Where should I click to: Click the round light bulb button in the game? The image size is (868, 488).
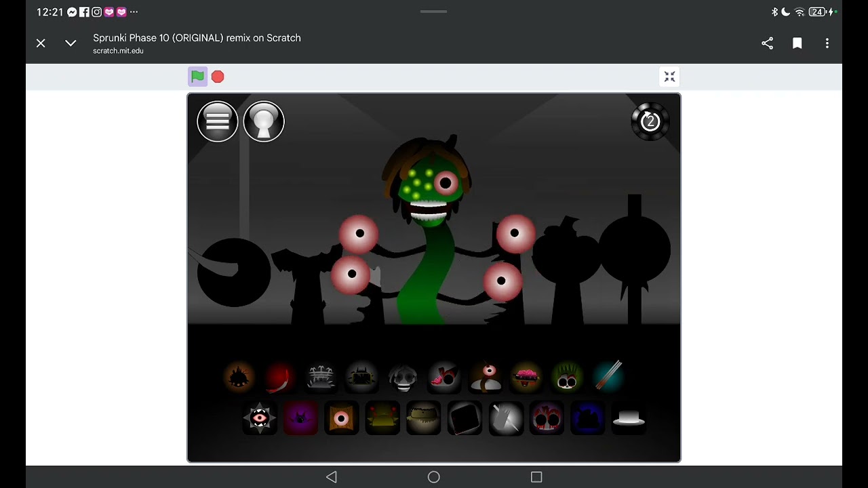[x=264, y=121]
